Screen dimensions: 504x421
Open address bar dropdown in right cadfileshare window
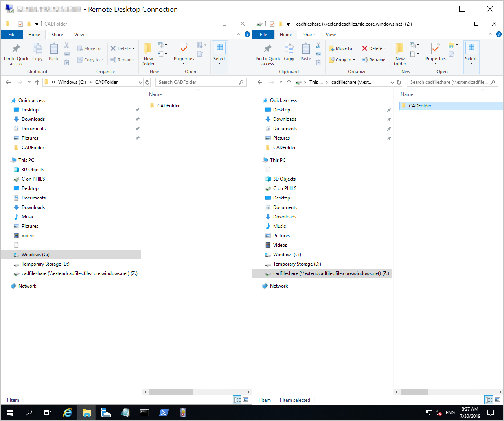[392, 82]
